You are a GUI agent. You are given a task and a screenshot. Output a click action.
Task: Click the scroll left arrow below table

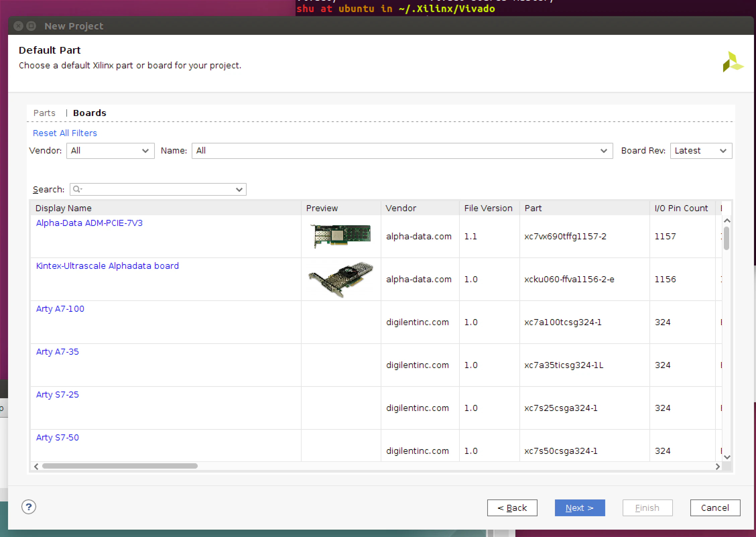(x=36, y=466)
